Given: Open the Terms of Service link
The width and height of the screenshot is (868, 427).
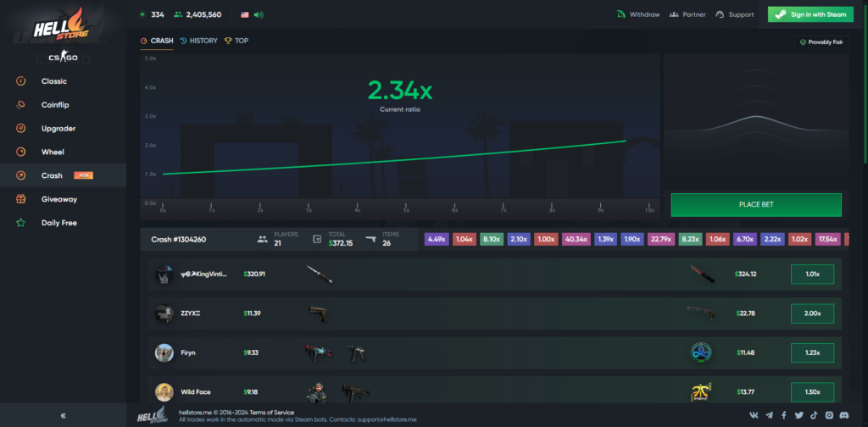Looking at the screenshot, I should pyautogui.click(x=272, y=413).
